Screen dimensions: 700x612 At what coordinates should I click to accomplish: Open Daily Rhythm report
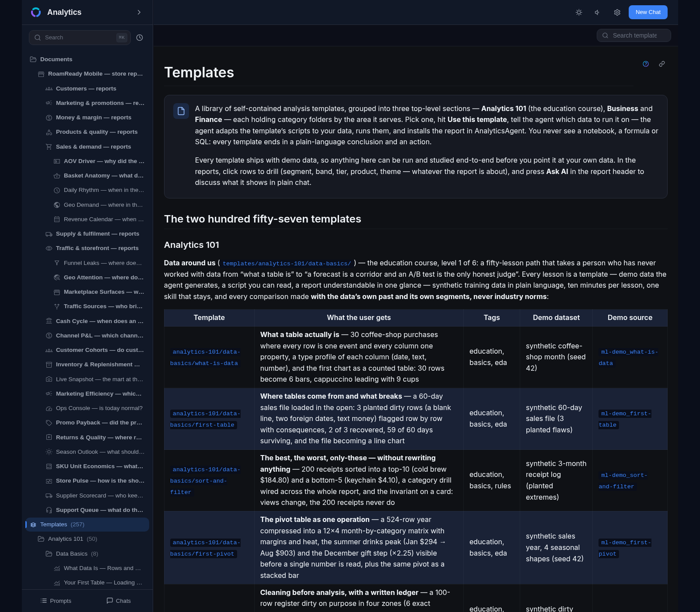[99, 190]
